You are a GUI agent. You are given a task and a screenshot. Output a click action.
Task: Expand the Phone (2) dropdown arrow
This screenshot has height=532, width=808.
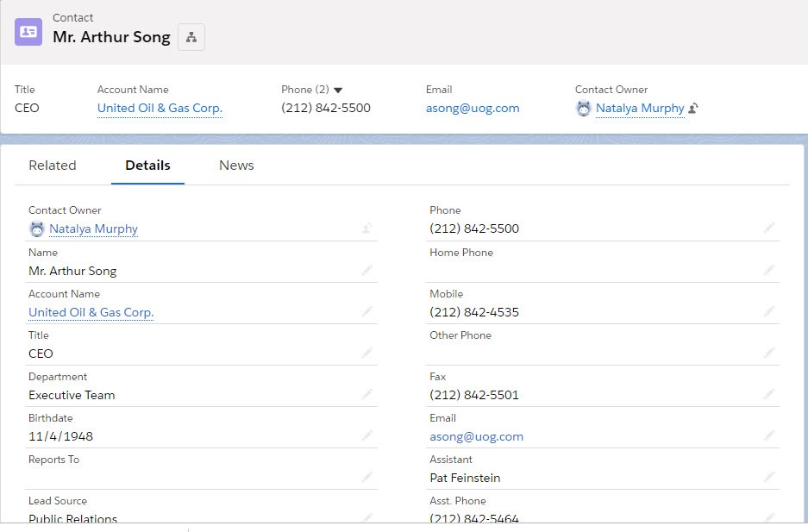pos(338,91)
